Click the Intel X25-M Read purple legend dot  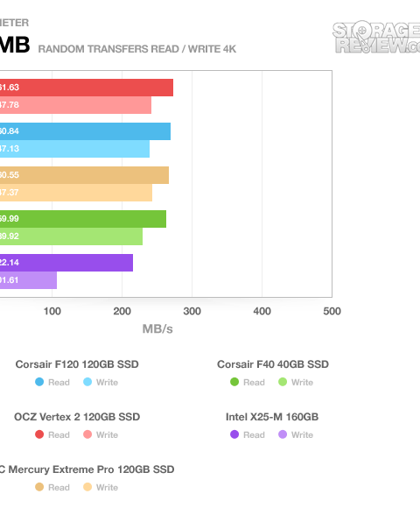(234, 434)
